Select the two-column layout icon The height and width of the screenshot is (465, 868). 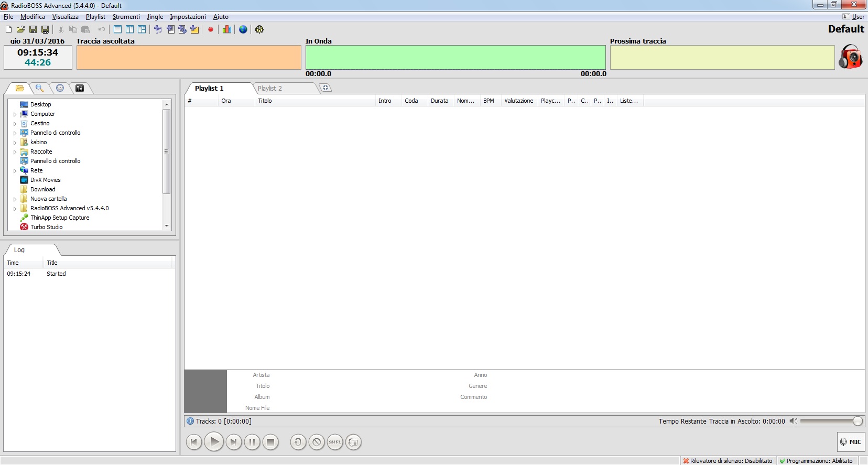[129, 29]
